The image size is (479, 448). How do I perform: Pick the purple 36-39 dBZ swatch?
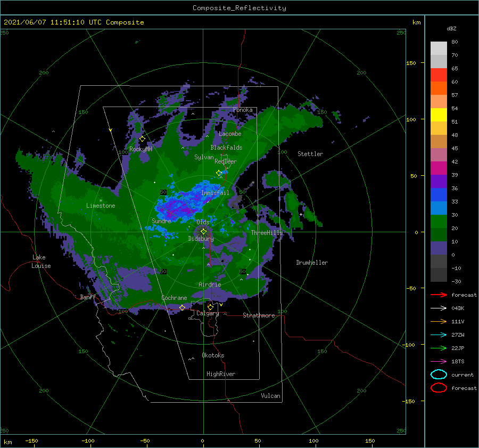point(439,181)
